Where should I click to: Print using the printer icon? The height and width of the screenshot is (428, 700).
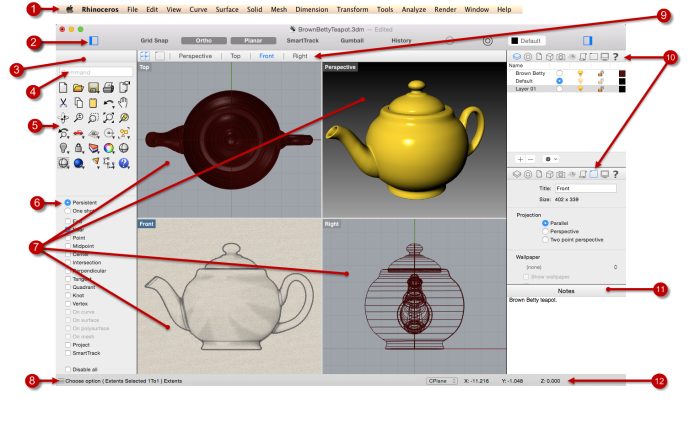108,88
